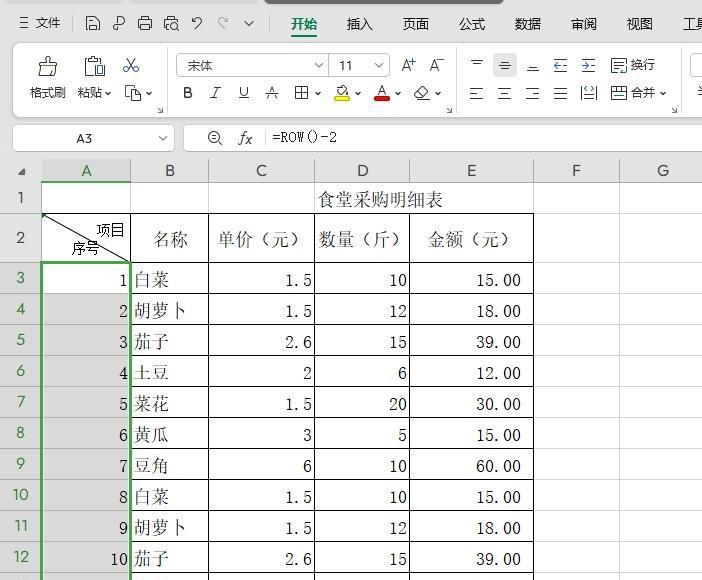Decrease indent of cell text

click(561, 65)
